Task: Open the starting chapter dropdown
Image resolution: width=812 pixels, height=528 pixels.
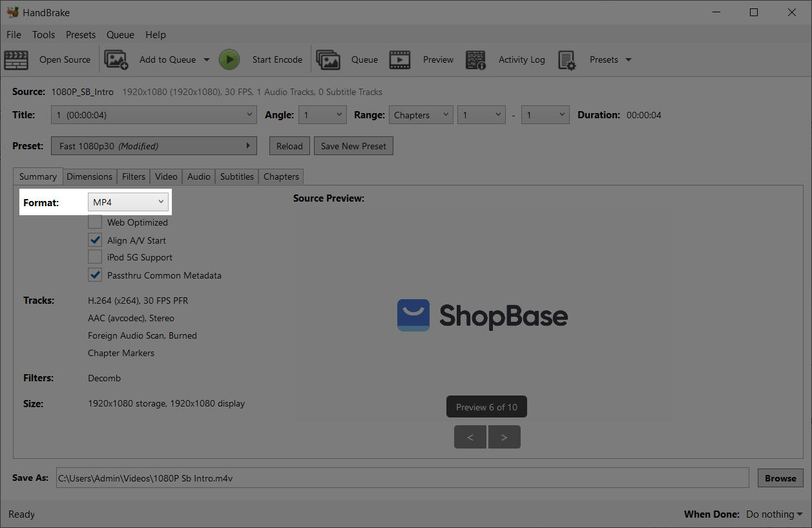Action: pyautogui.click(x=481, y=115)
